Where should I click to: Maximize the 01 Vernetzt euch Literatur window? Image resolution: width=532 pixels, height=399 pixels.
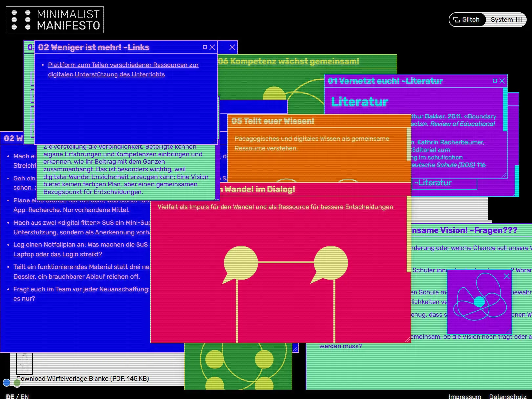[495, 81]
